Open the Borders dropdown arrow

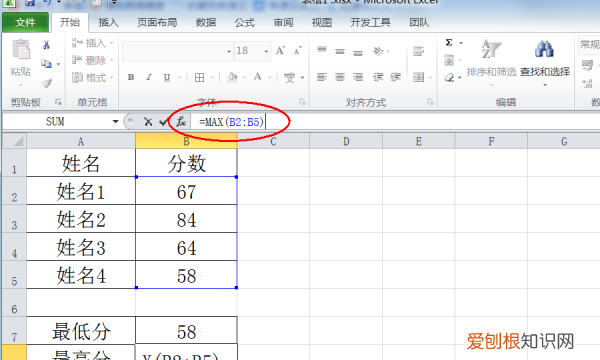(212, 78)
